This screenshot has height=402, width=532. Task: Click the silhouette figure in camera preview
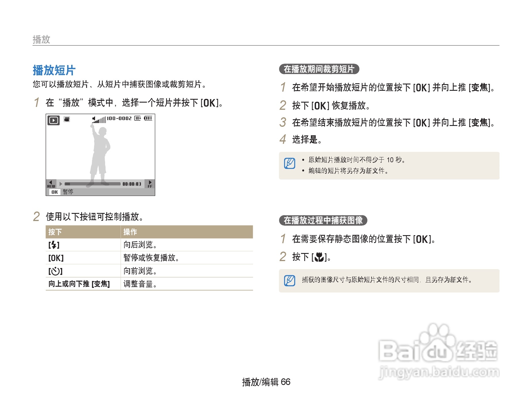99,156
